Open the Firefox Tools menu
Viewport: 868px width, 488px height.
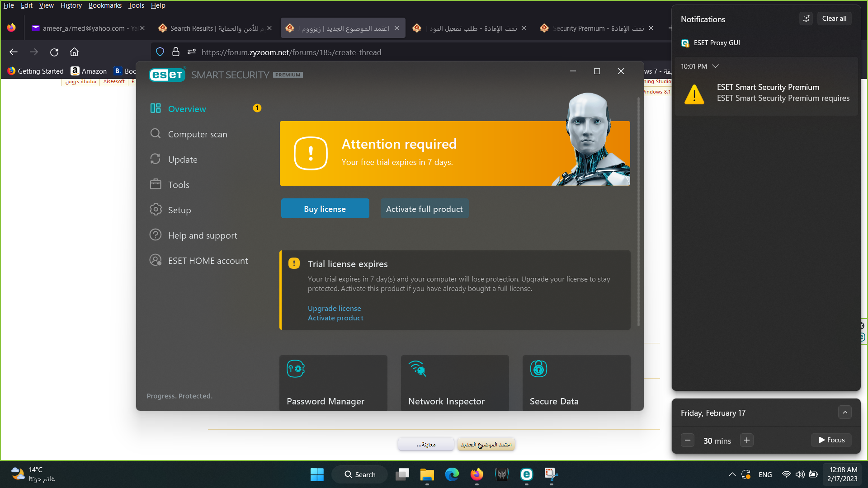click(x=136, y=5)
